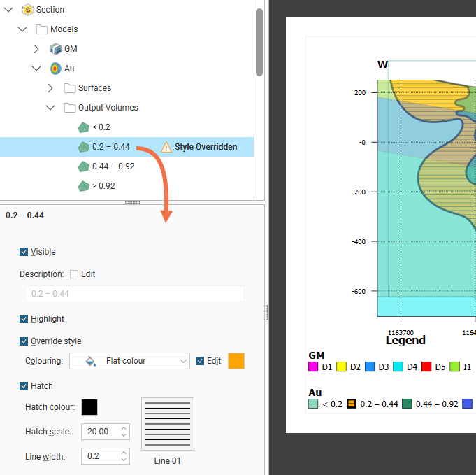
Task: Expand the GM model node
Action: tap(36, 49)
